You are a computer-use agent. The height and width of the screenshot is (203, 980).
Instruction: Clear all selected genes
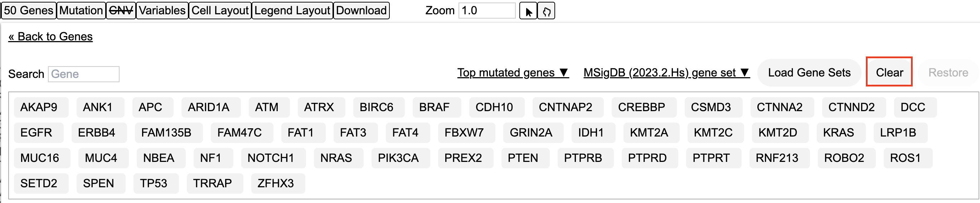coord(889,73)
